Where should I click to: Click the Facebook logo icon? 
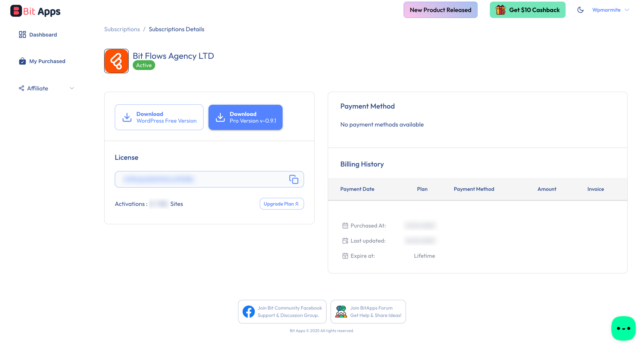coord(249,312)
